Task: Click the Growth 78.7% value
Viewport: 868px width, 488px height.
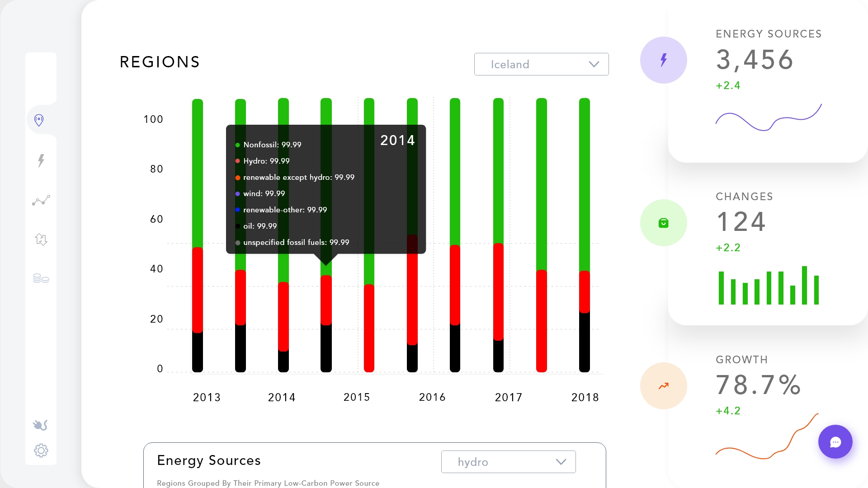Action: coord(759,385)
